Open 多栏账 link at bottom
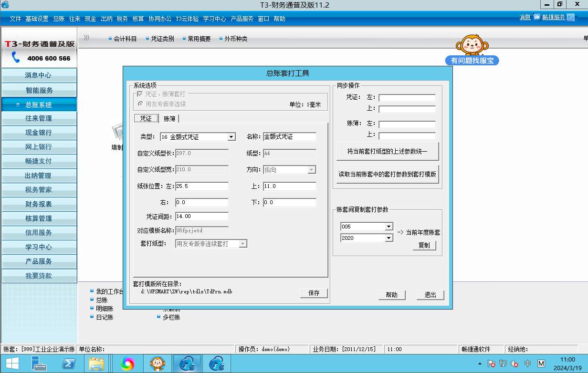This screenshot has width=588, height=373. pos(171,317)
